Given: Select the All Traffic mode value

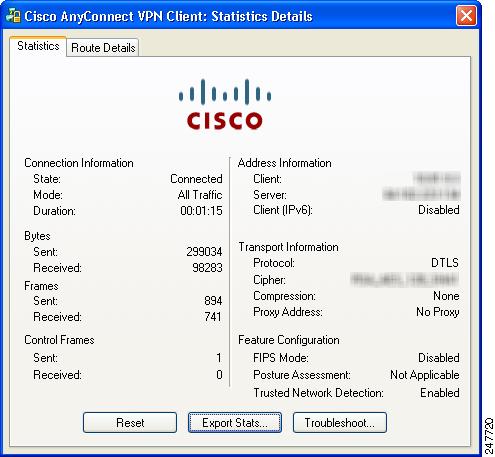Looking at the screenshot, I should pyautogui.click(x=200, y=195).
